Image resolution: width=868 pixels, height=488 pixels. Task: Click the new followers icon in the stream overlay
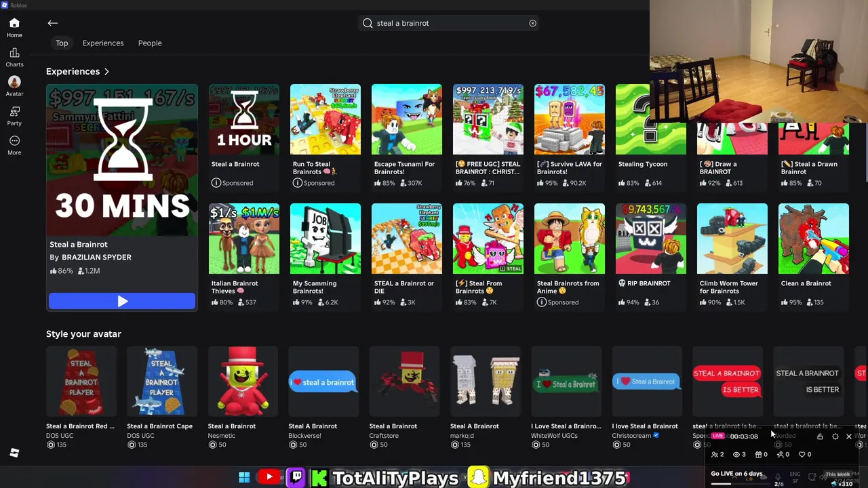pos(780,455)
